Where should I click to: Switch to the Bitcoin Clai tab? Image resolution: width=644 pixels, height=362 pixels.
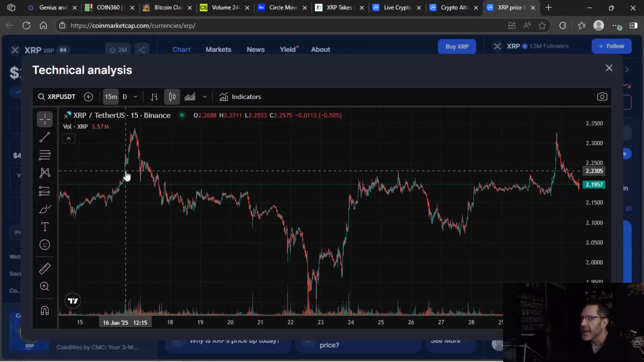(x=167, y=7)
